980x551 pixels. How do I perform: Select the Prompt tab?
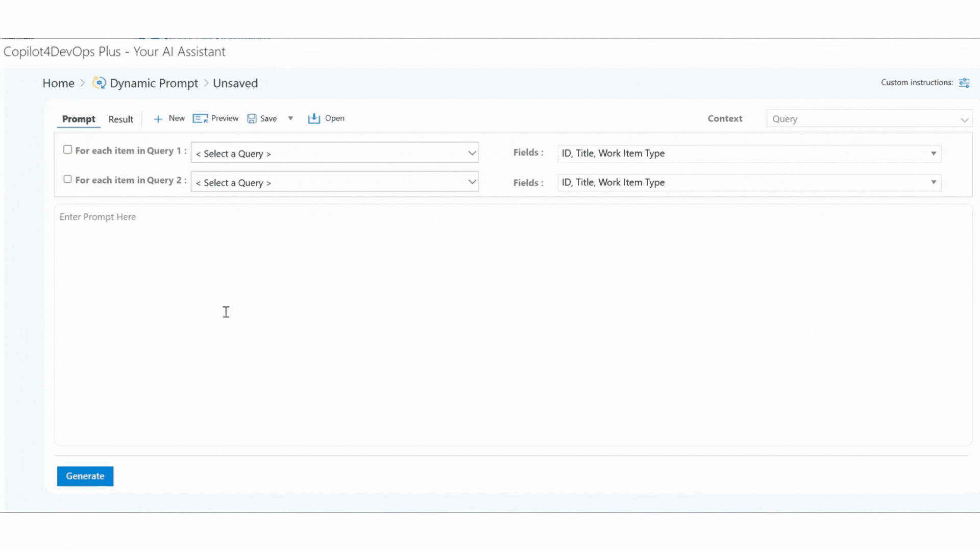pos(79,119)
